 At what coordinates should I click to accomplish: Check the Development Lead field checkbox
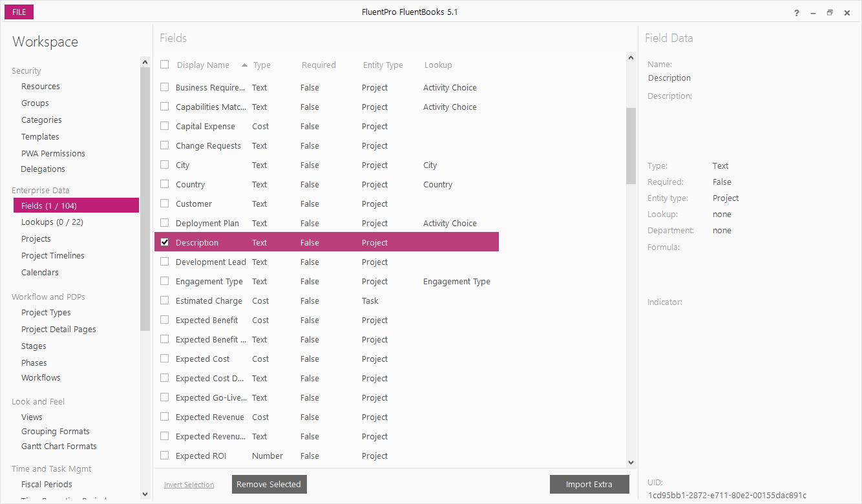pyautogui.click(x=165, y=262)
